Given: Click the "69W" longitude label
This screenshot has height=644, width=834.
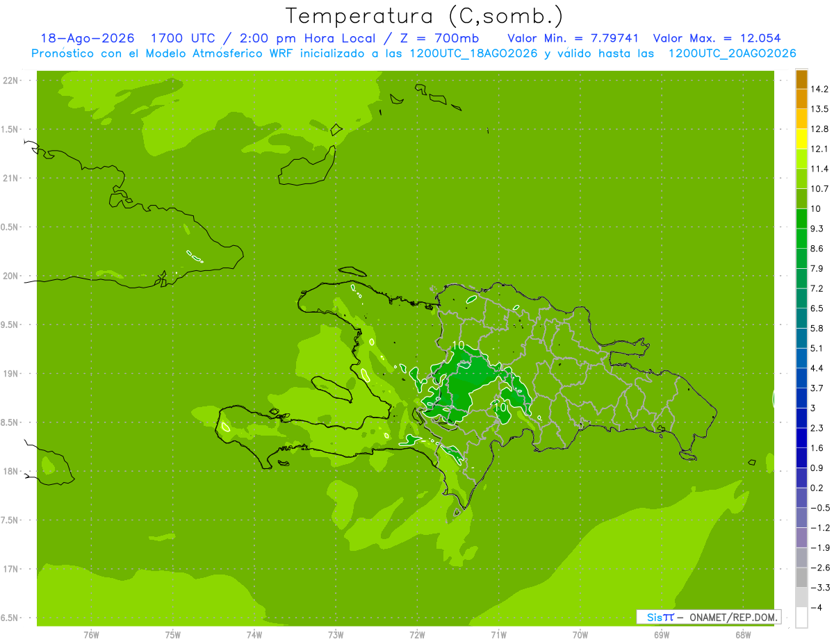Looking at the screenshot, I should (662, 635).
